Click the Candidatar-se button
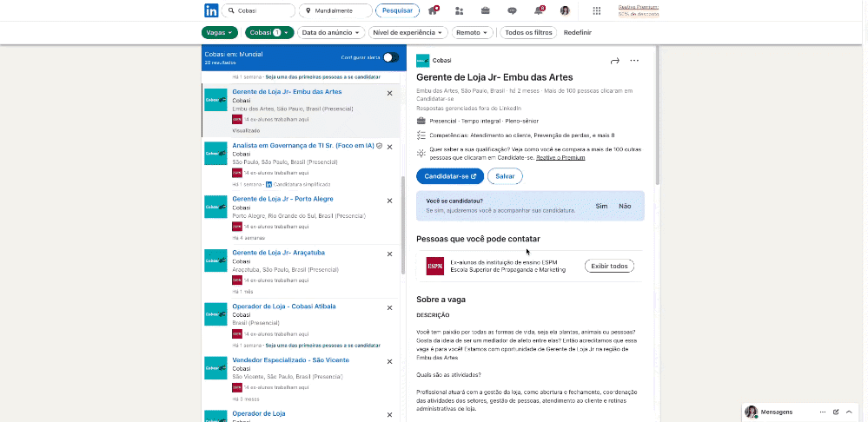868x422 pixels. (x=450, y=176)
